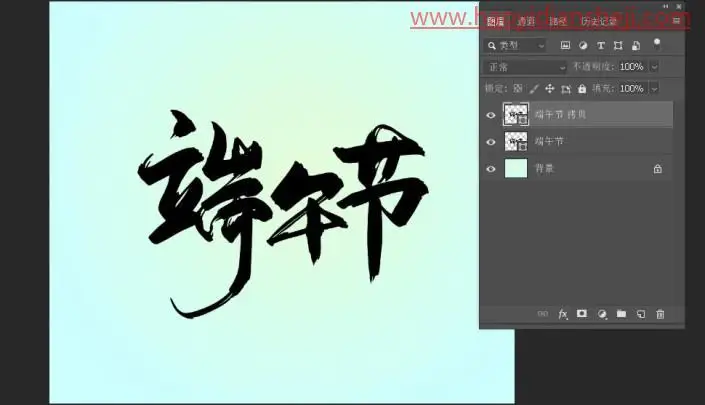This screenshot has height=405, width=705.
Task: Open the layer filter 类型 dropdown
Action: pos(515,45)
